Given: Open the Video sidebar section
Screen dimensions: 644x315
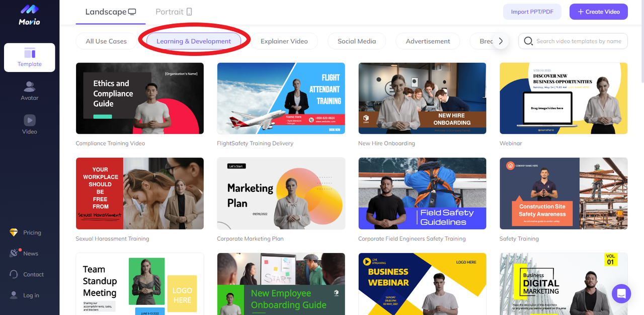Looking at the screenshot, I should coord(30,125).
